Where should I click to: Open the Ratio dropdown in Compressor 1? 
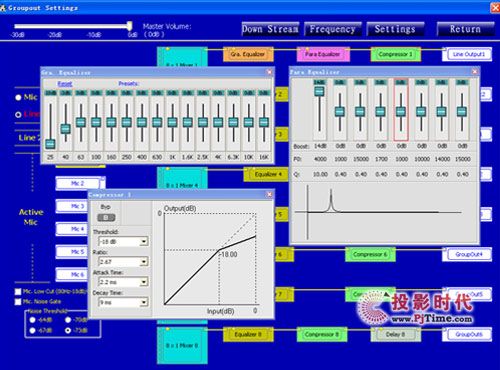(144, 262)
